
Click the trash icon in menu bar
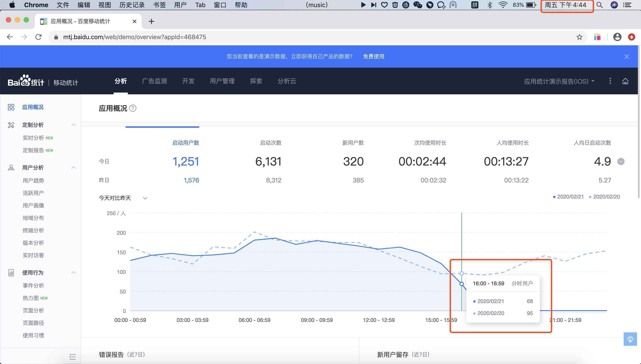[x=395, y=5]
